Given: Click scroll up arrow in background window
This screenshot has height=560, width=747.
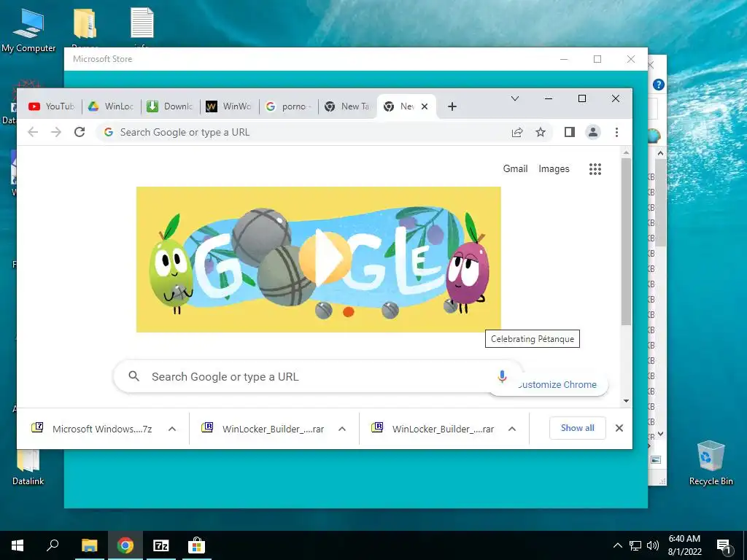Looking at the screenshot, I should [x=660, y=153].
